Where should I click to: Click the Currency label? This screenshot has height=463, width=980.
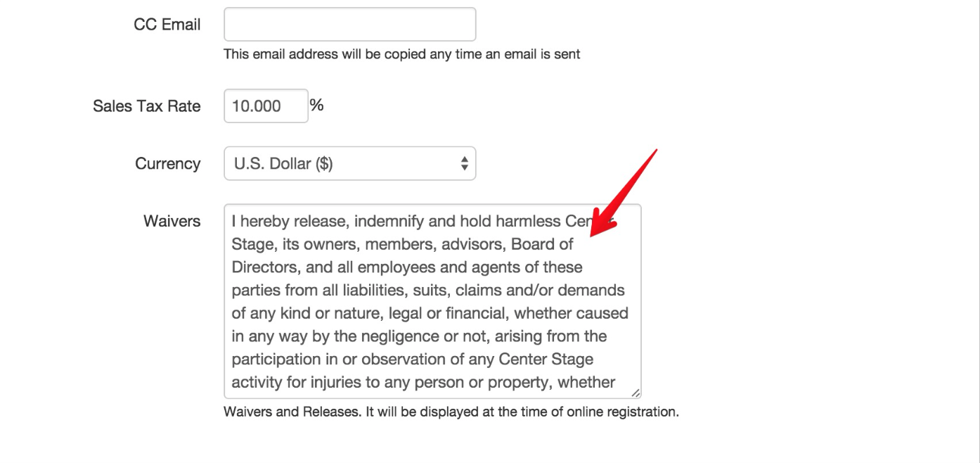coord(168,164)
